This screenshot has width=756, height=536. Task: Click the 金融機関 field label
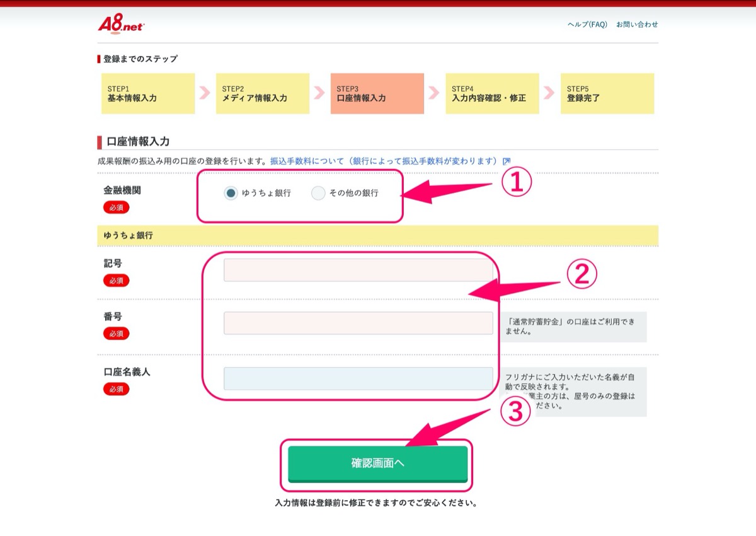pyautogui.click(x=122, y=190)
